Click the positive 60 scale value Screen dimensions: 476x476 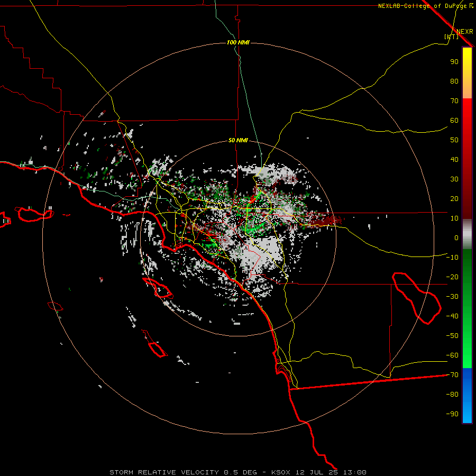(x=454, y=121)
